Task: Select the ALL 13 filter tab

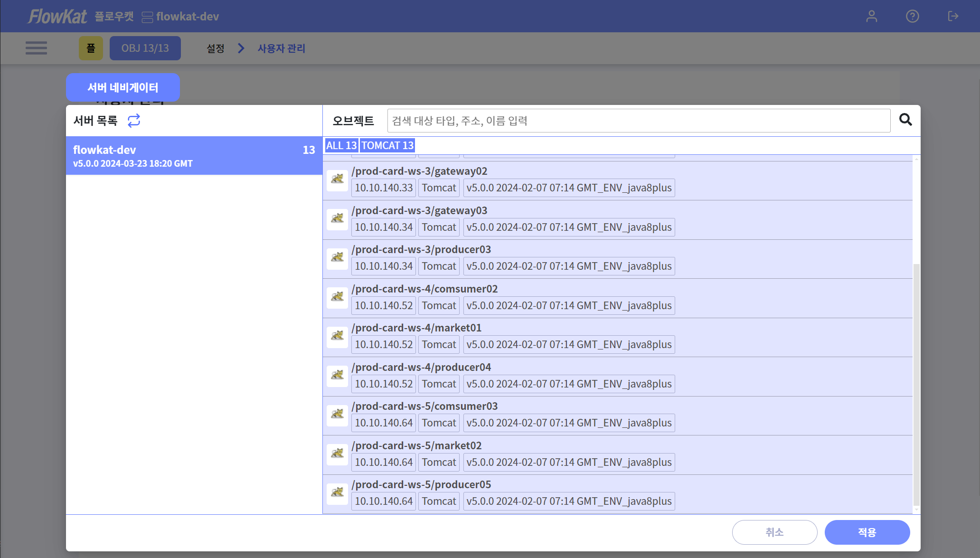Action: click(341, 145)
